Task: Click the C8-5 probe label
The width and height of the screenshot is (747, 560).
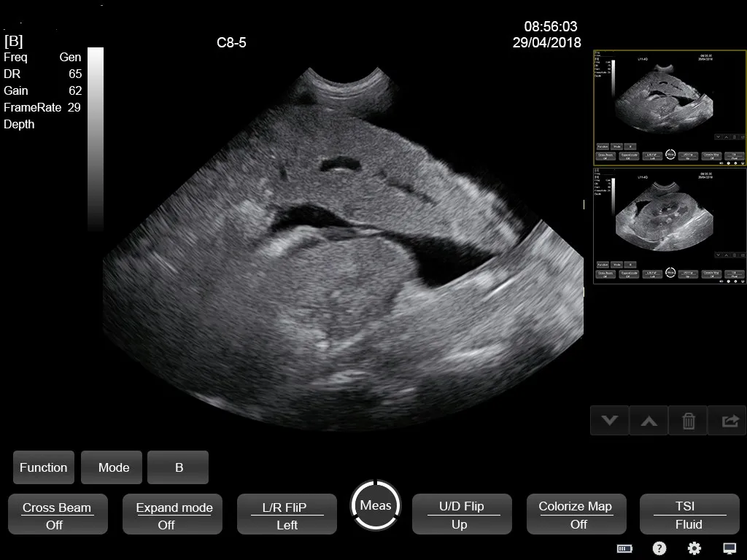Action: pos(231,42)
